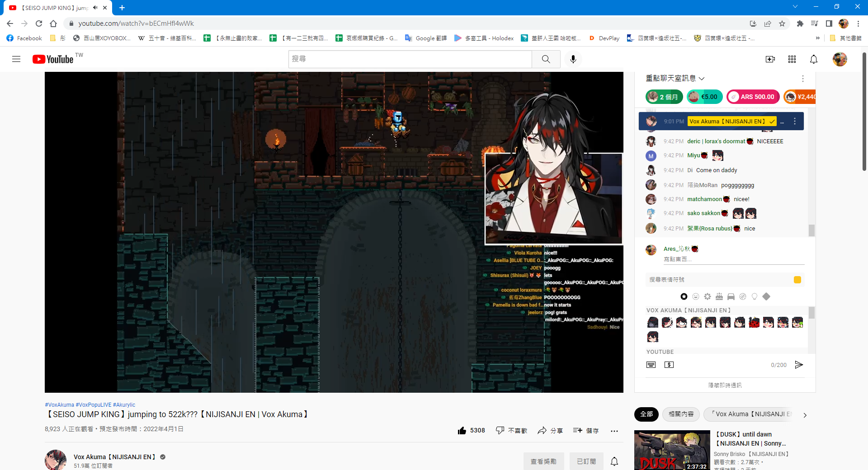This screenshot has width=868, height=470.
Task: Open the #VoxAkuma hashtag link
Action: pos(59,405)
